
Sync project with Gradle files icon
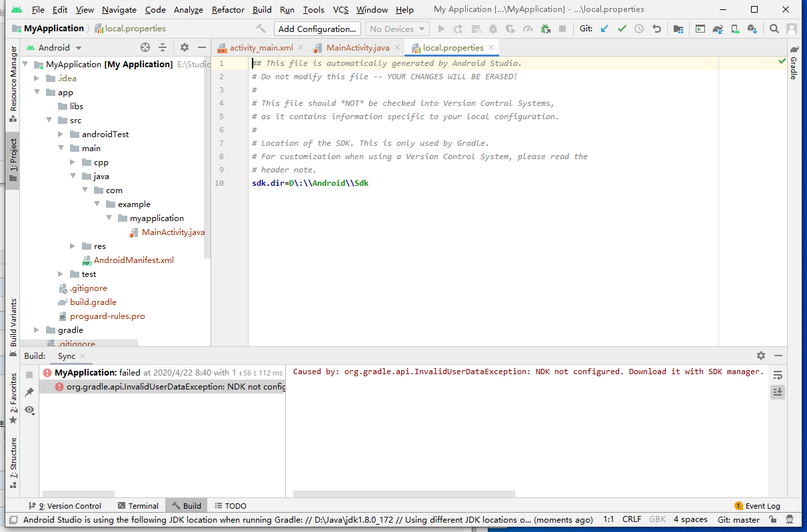(718, 29)
